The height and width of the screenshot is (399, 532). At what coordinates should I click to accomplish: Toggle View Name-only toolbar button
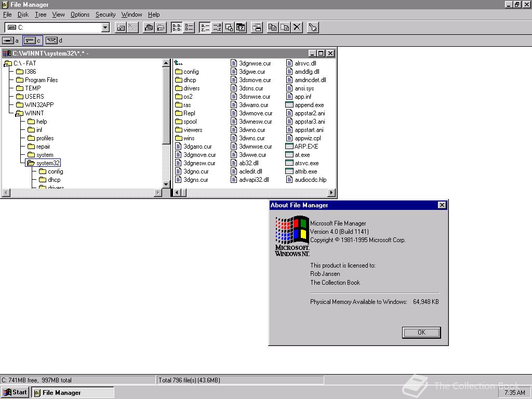177,28
